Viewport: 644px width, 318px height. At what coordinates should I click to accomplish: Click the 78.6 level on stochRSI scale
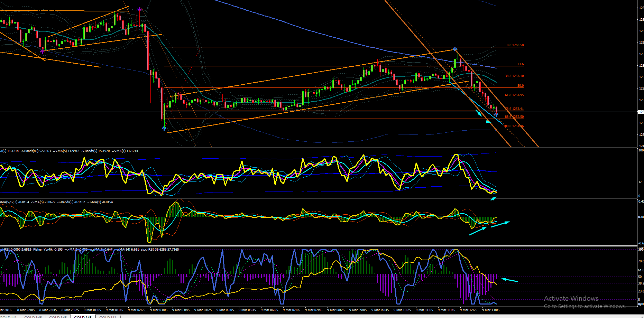[641, 261]
